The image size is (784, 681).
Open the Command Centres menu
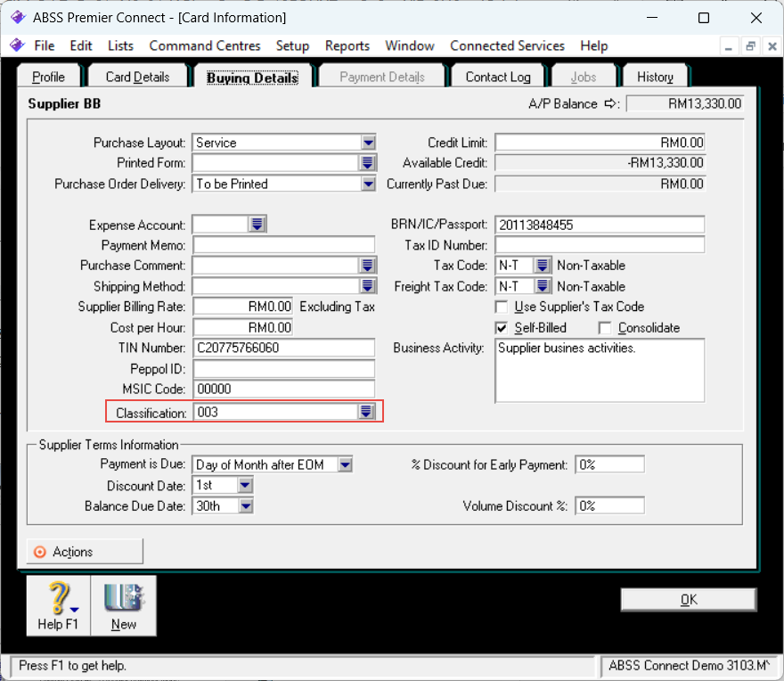(205, 45)
